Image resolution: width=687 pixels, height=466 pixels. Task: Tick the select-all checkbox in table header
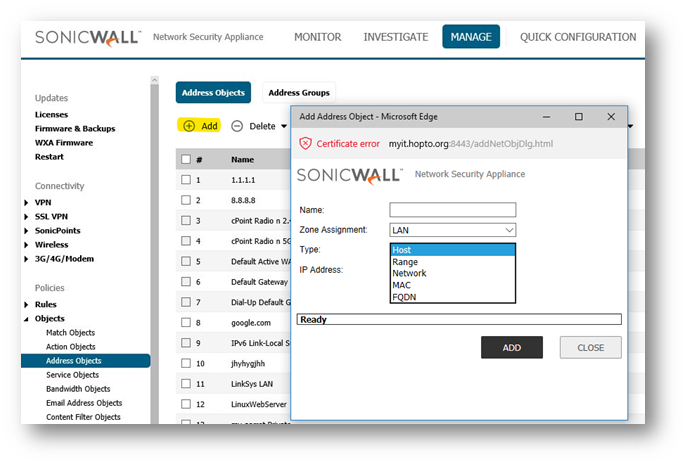186,159
